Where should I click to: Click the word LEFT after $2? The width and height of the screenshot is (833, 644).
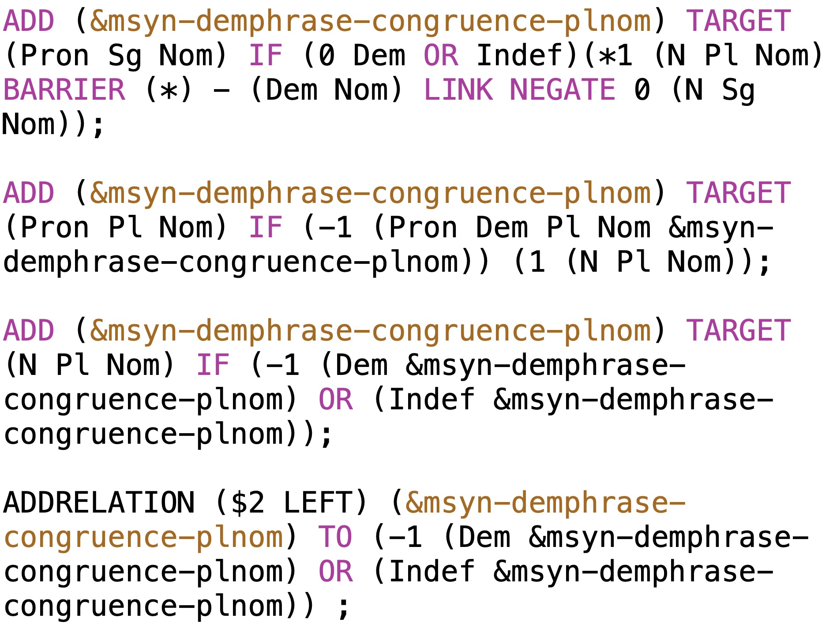click(318, 502)
